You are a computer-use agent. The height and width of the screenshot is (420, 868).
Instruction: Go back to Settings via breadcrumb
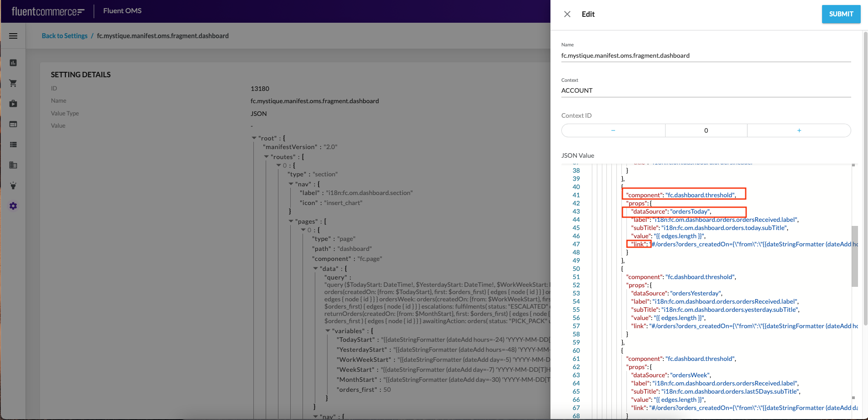[65, 36]
